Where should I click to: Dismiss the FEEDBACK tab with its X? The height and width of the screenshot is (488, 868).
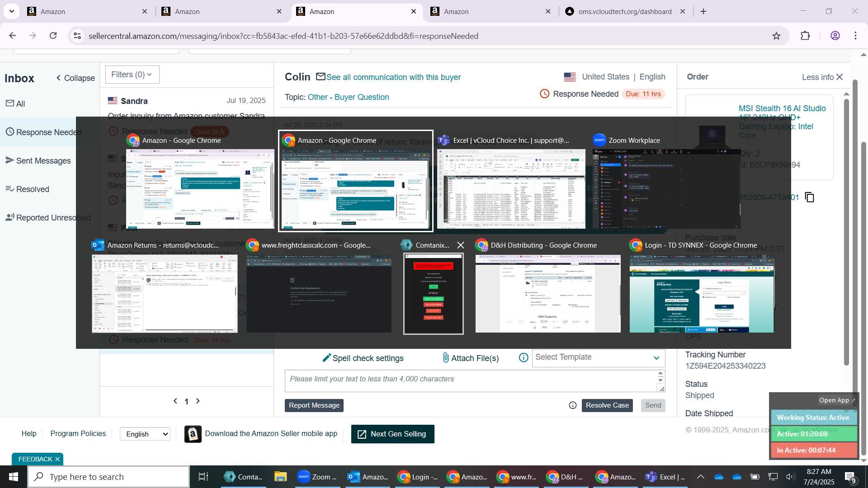(x=57, y=459)
